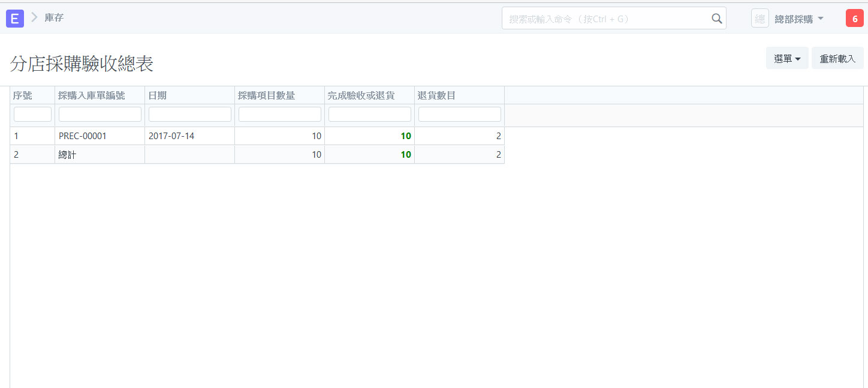Focus the search or command input box
Image resolution: width=868 pixels, height=388 pixels.
605,19
